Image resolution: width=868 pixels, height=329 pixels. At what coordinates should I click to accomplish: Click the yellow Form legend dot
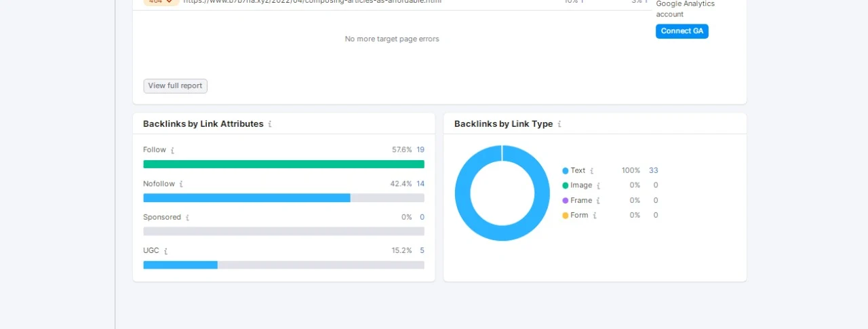(x=565, y=216)
